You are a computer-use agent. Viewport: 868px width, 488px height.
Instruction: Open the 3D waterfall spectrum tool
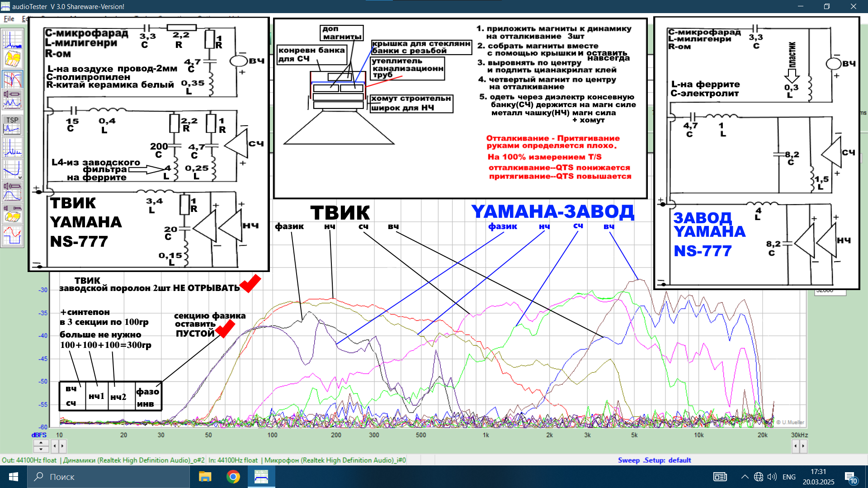(12, 59)
